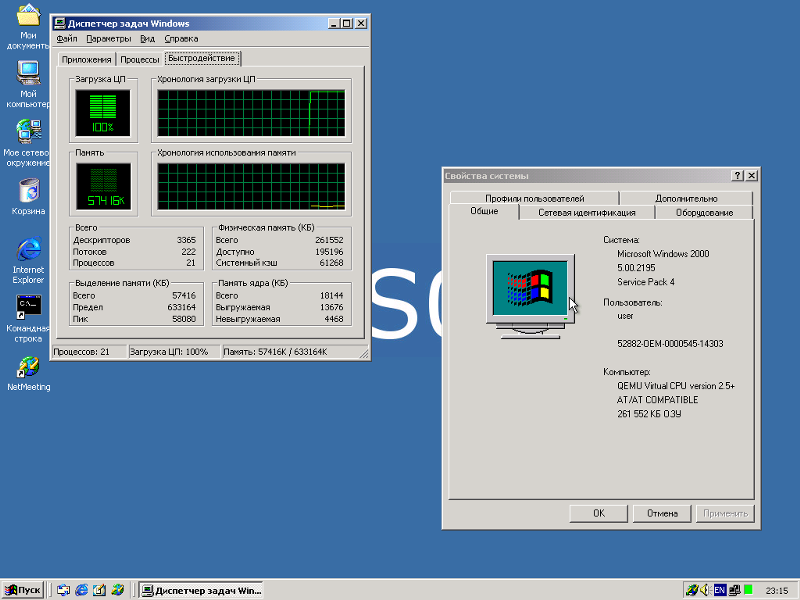Click the Системный кэш value 61268
The height and width of the screenshot is (600, 800).
pos(331,263)
